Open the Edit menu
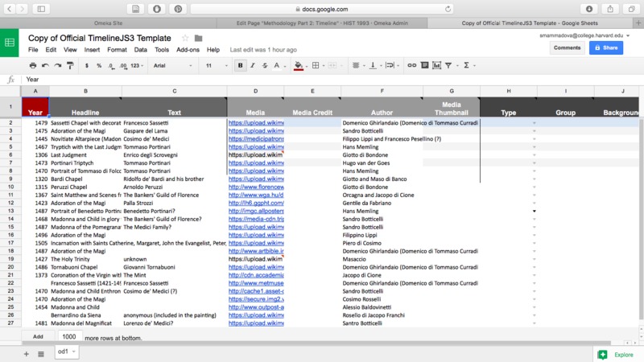The width and height of the screenshot is (644, 362). pyautogui.click(x=51, y=50)
